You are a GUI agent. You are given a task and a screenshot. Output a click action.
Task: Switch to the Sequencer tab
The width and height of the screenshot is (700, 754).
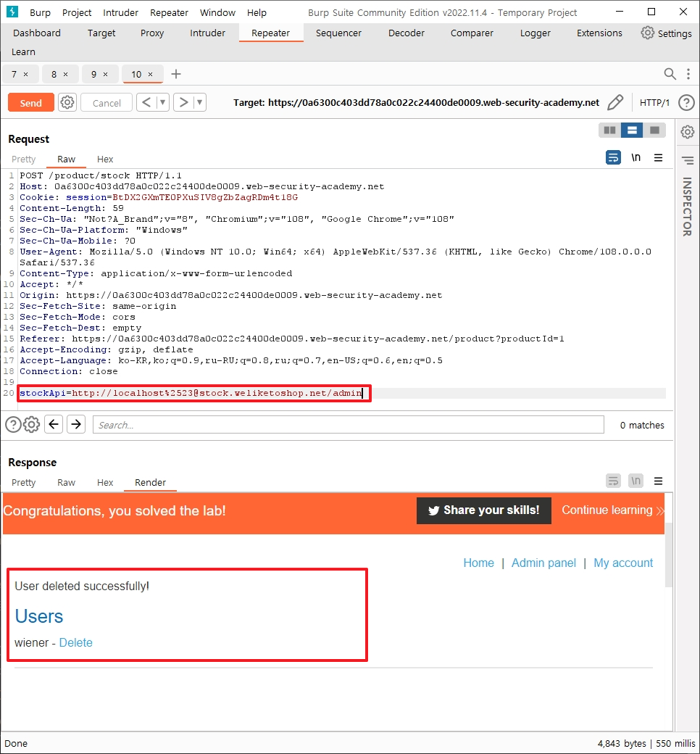(x=338, y=33)
